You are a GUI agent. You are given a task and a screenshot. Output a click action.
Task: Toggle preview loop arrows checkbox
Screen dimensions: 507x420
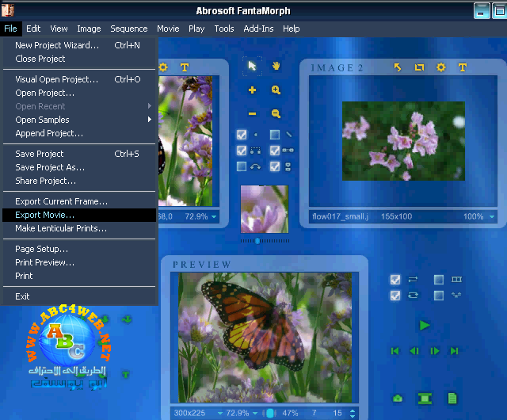click(395, 296)
